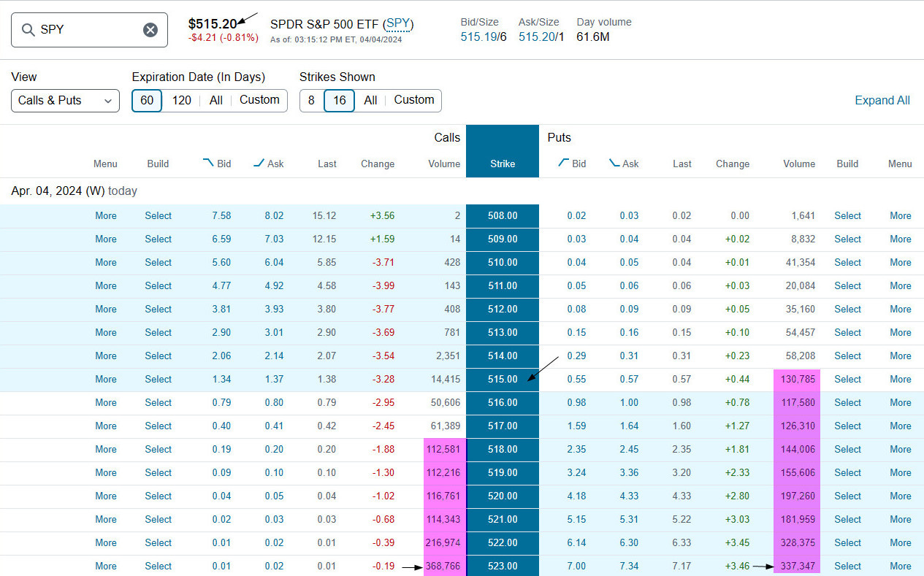
Task: Choose Custom strikes shown
Action: (x=414, y=101)
